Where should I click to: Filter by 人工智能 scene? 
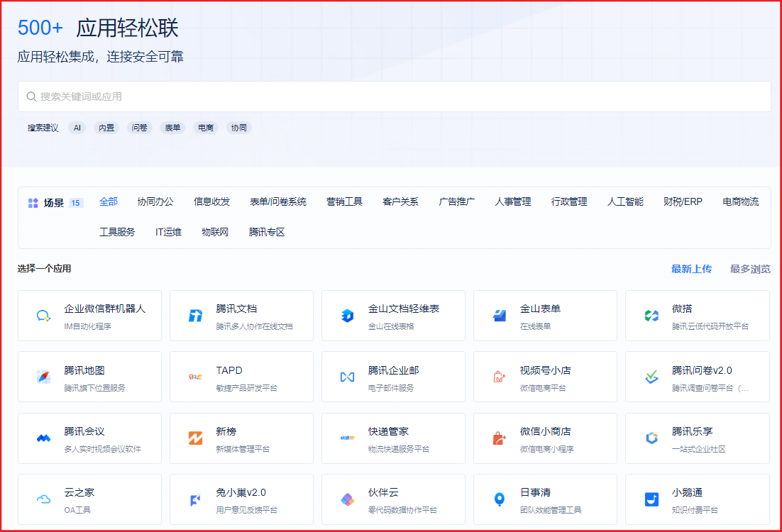[625, 202]
